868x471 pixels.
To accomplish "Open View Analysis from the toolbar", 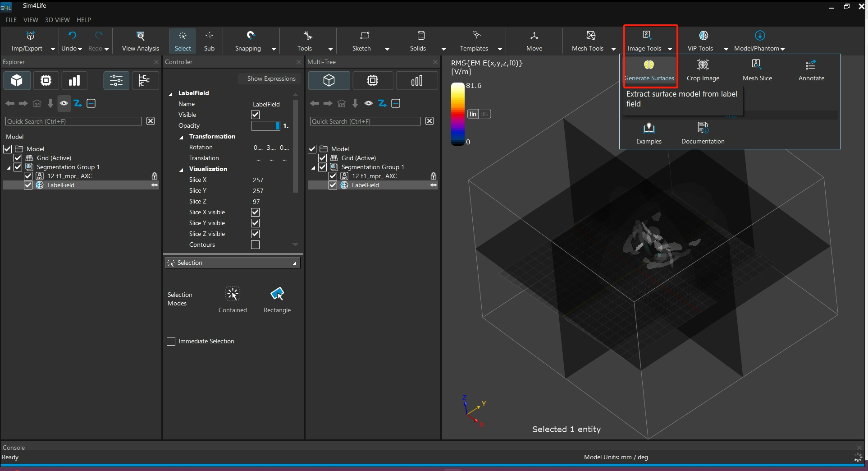I will point(140,41).
